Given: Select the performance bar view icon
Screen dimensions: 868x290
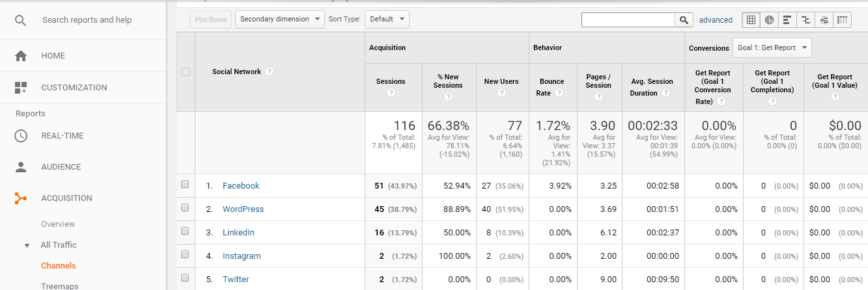Looking at the screenshot, I should (787, 20).
